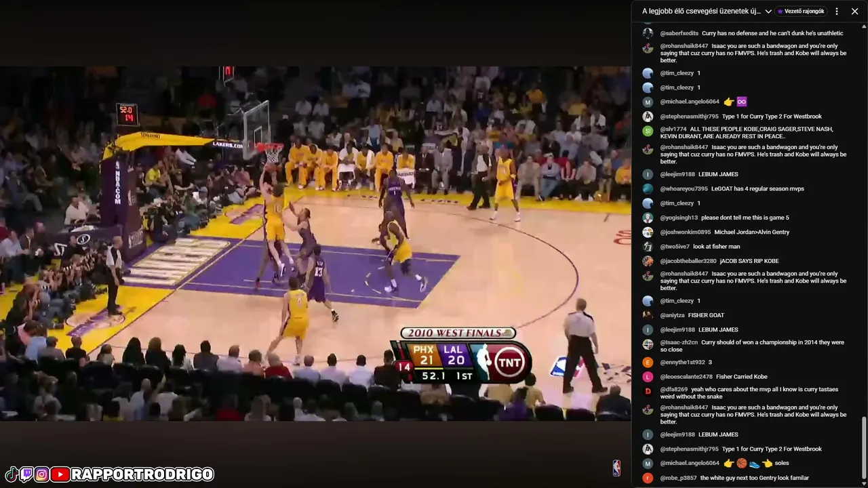Select the @robe_p3857 username
The width and height of the screenshot is (868, 488).
(678, 478)
